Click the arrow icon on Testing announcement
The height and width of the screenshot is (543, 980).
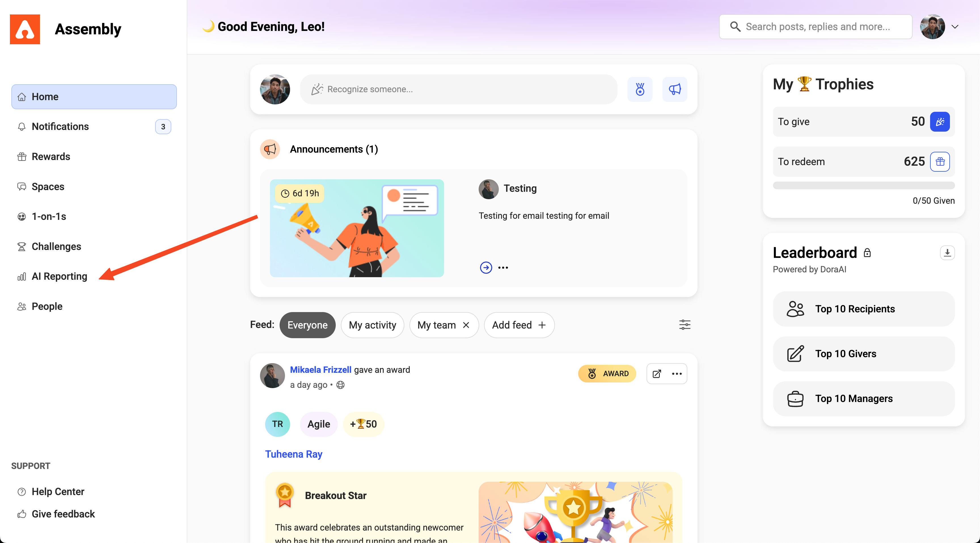click(486, 268)
